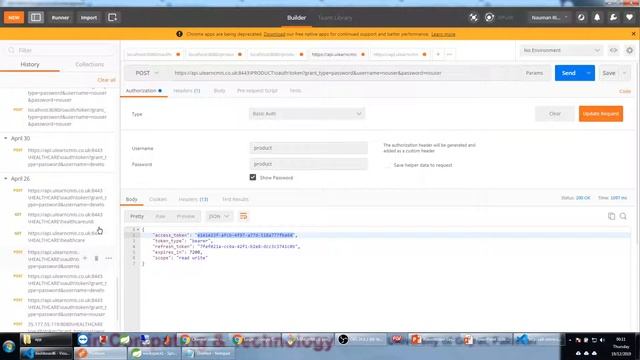Viewport: 640px width, 360px height.
Task: Add a new request tab
Action: coord(438,54)
